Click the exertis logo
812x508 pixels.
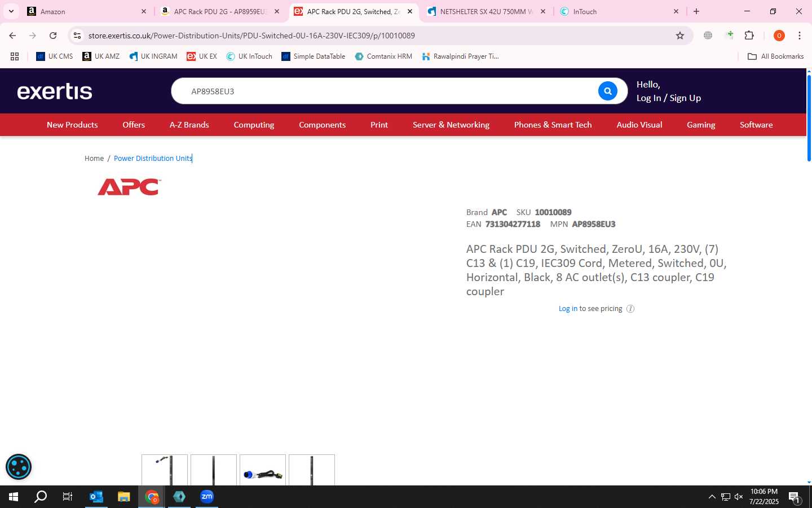click(55, 91)
